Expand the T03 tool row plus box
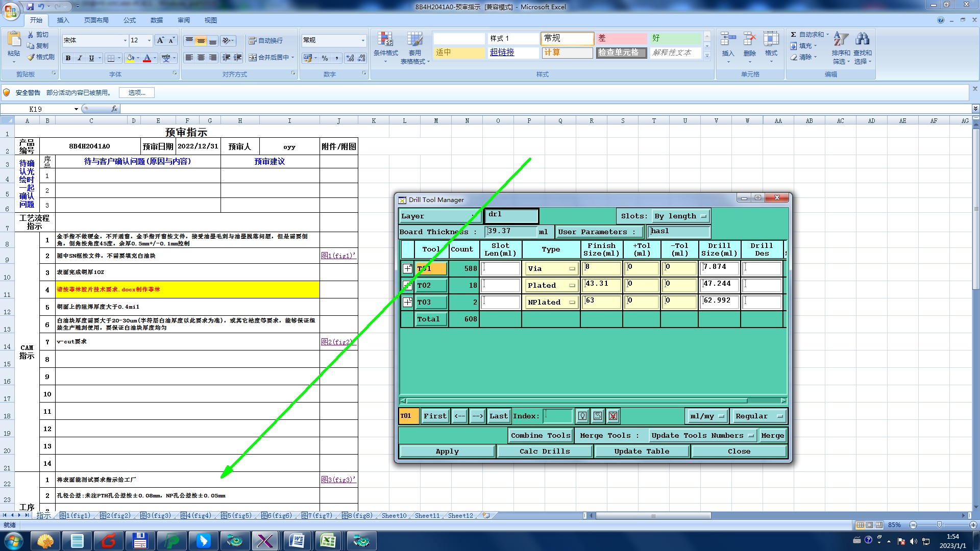The width and height of the screenshot is (980, 551). point(407,303)
